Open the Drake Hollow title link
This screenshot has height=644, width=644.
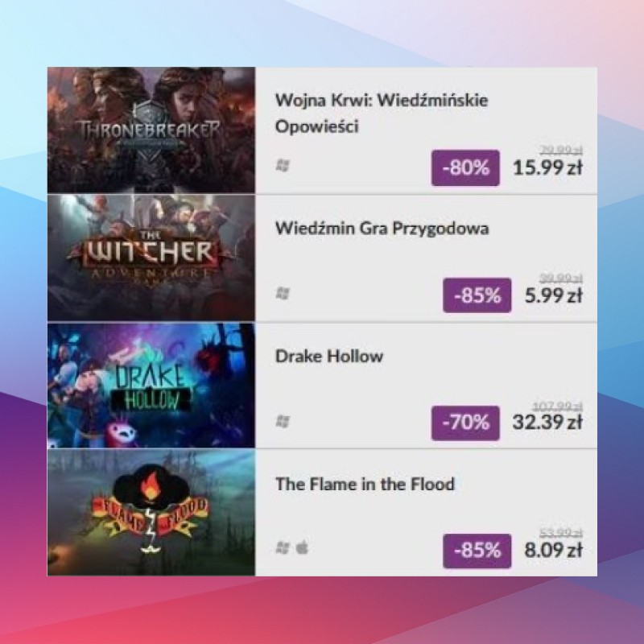coord(329,356)
